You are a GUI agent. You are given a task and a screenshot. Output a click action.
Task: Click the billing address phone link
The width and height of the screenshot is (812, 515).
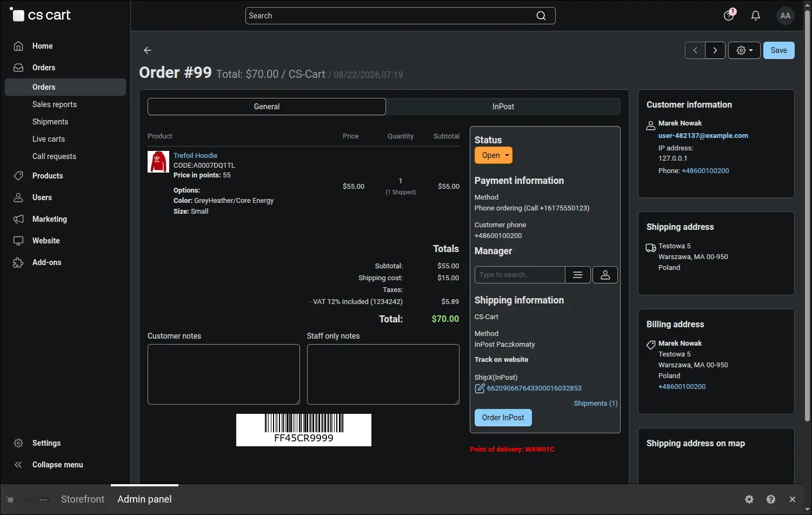[682, 387]
